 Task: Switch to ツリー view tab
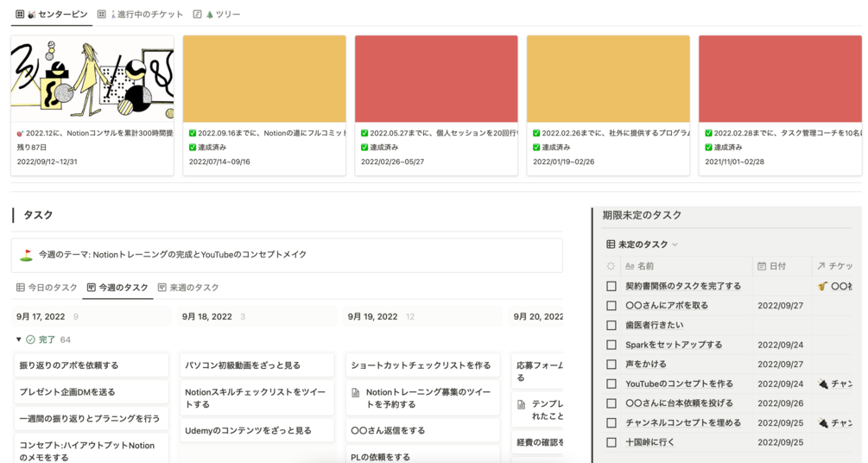[x=217, y=15]
